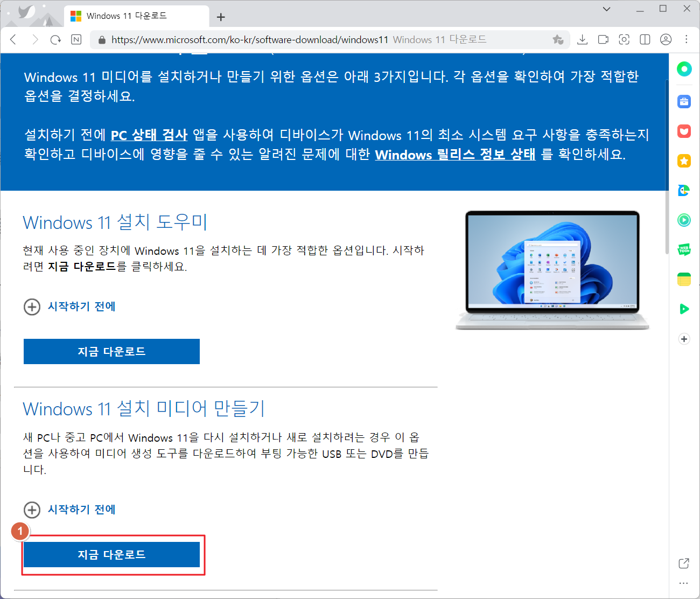Open the green circle sidebar app

pyautogui.click(x=684, y=68)
